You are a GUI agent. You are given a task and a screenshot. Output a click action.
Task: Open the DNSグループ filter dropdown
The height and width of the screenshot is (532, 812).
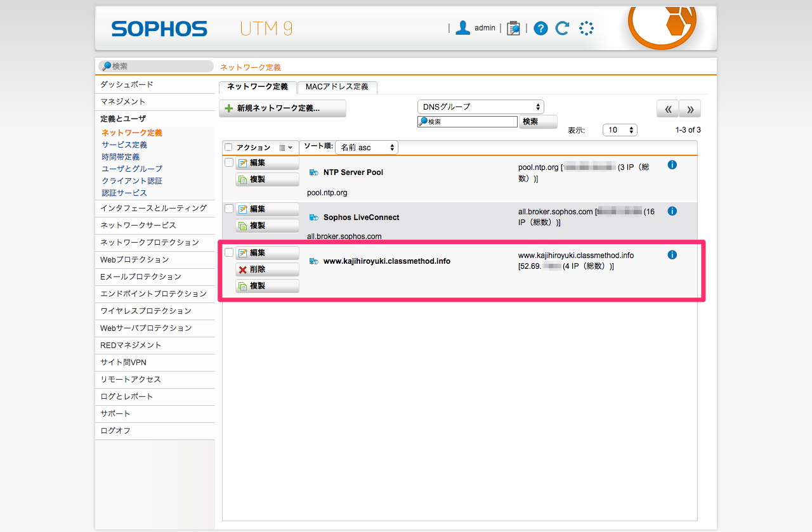tap(480, 107)
